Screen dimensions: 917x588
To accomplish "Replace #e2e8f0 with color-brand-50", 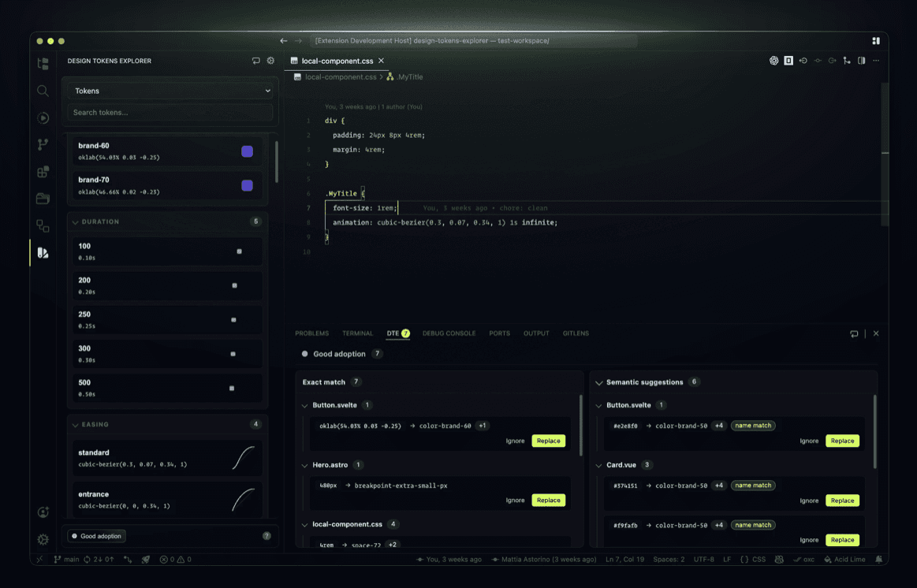I will (843, 441).
